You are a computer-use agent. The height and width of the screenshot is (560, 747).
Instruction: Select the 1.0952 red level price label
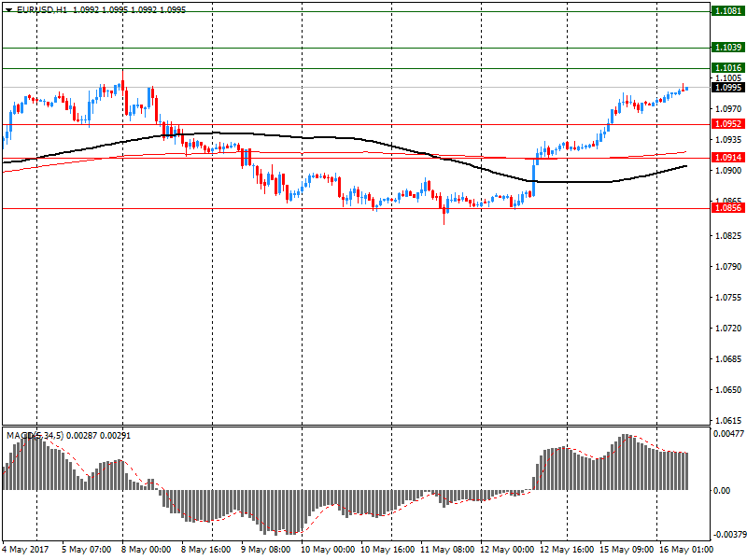(728, 124)
